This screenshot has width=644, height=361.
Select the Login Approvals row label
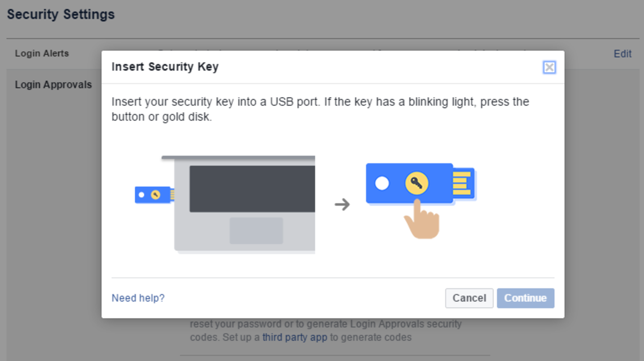53,85
